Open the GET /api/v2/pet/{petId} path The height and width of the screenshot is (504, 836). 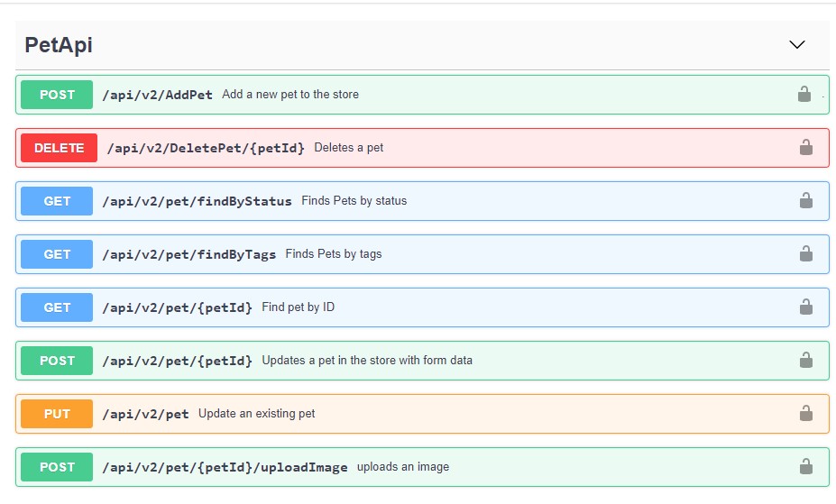click(x=177, y=308)
